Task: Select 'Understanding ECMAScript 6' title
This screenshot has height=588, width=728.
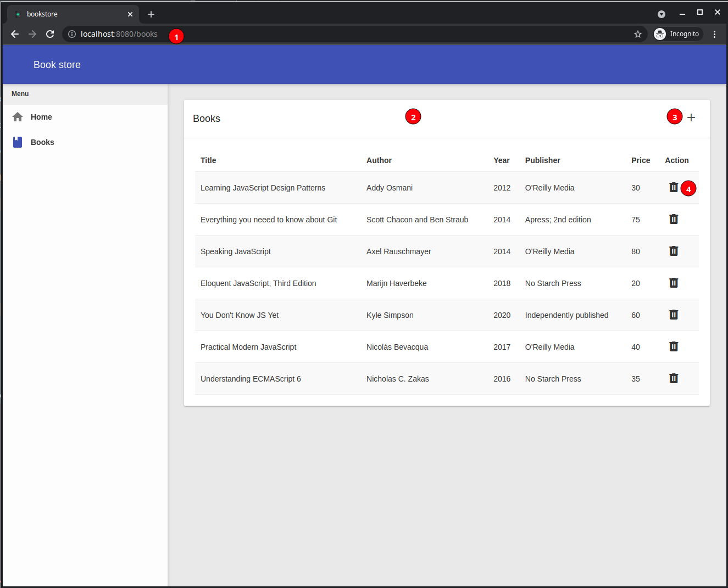Action: click(251, 379)
